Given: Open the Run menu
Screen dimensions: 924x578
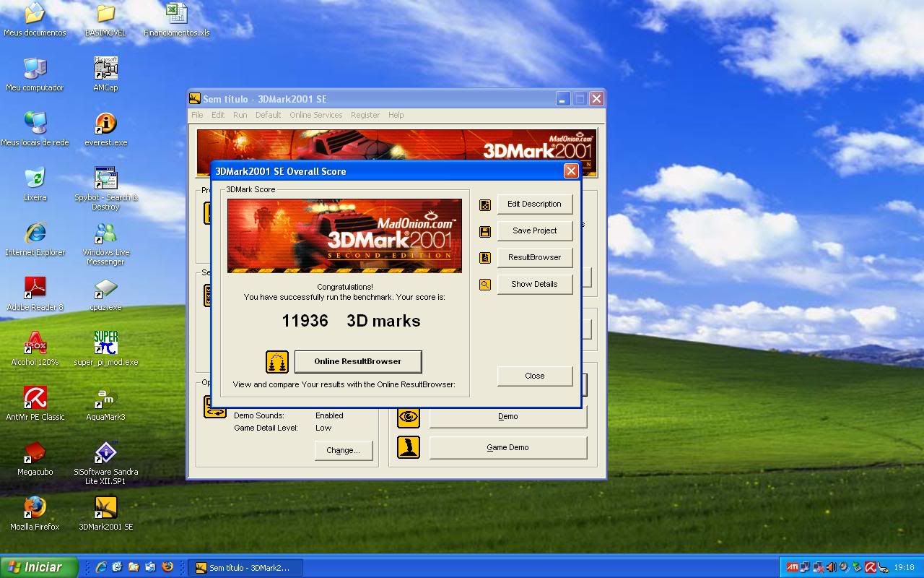Looking at the screenshot, I should pyautogui.click(x=240, y=114).
